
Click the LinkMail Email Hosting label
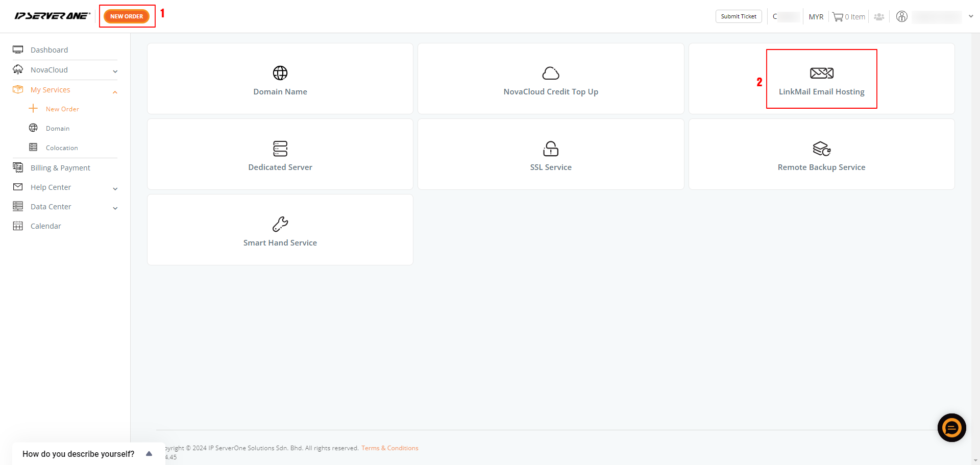[822, 92]
